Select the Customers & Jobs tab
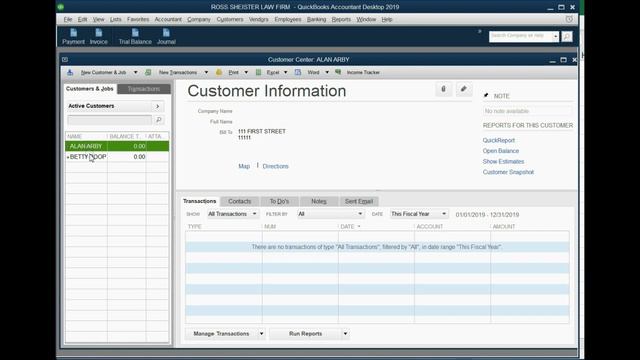Viewport: 640px width, 360px height. 90,89
